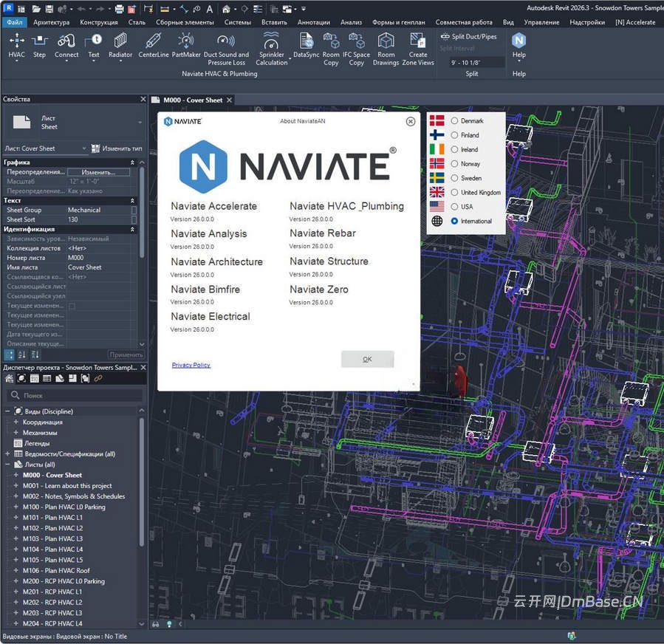Toggle the Sheet Group row checkbox

[x=134, y=210]
